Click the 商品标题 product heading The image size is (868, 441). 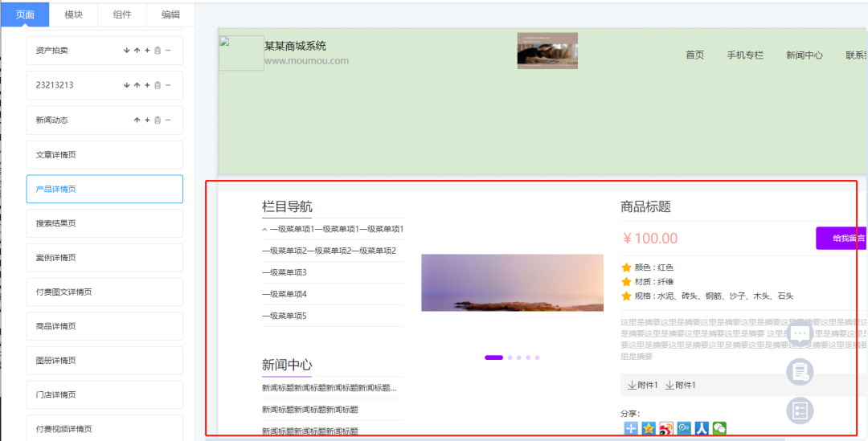[645, 207]
